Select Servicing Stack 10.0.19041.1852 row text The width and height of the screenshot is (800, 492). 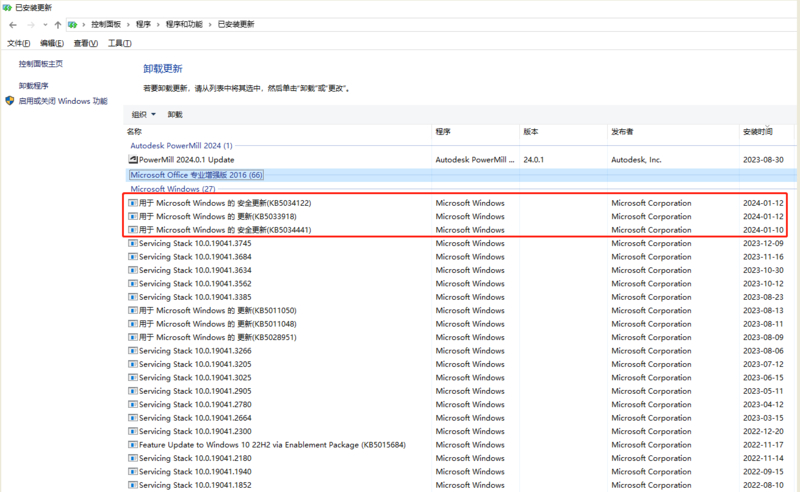[x=195, y=485]
